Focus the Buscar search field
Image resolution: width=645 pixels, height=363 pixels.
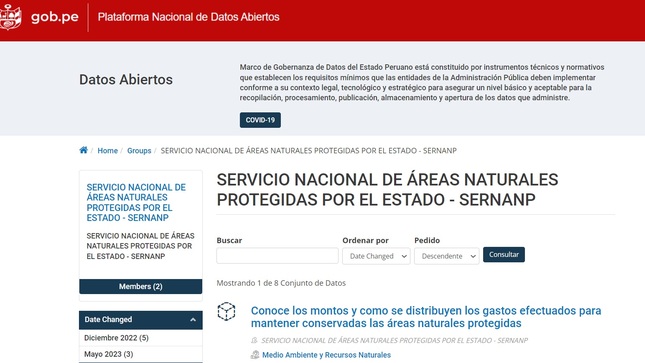click(278, 256)
